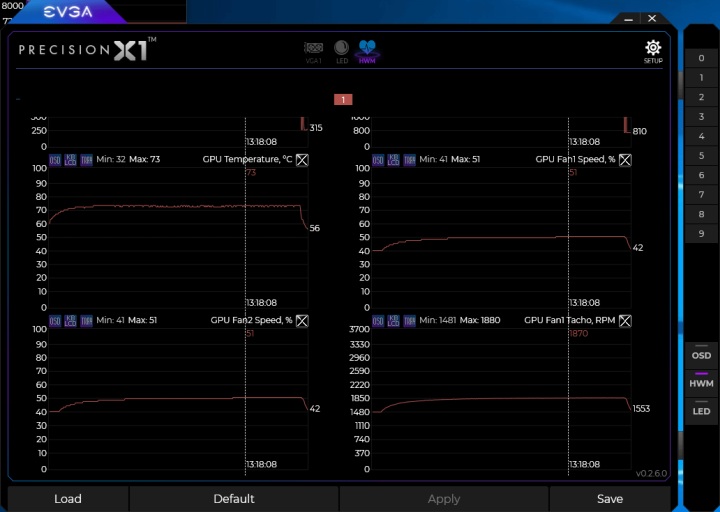
Task: Save the current profile
Action: (x=610, y=499)
